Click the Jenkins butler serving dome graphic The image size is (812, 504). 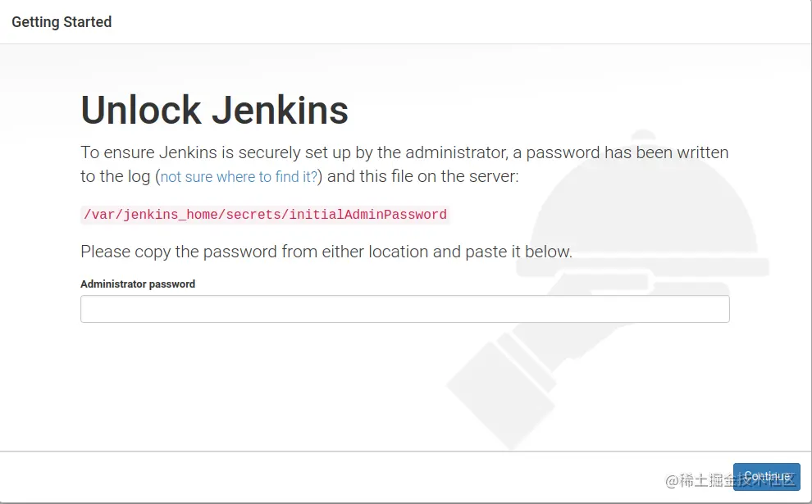point(648,197)
